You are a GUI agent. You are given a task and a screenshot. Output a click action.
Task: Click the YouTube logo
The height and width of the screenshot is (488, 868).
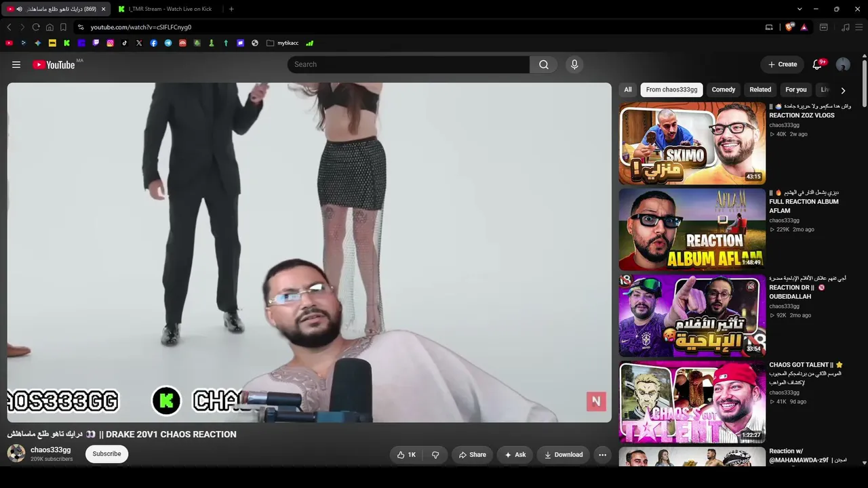54,64
